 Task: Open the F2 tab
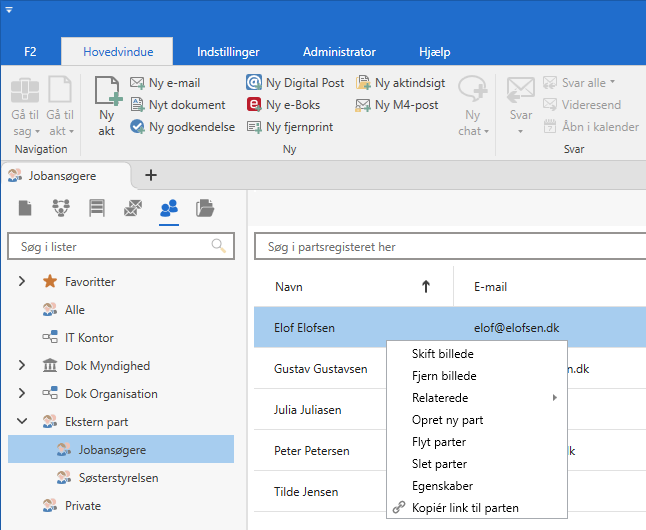(x=30, y=52)
